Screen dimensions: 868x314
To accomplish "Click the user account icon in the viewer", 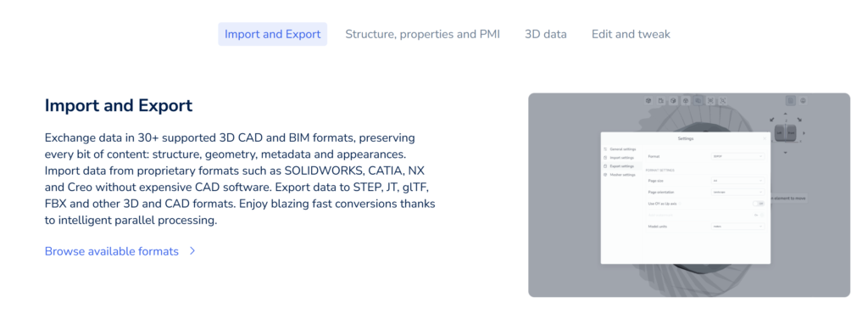I will [803, 101].
